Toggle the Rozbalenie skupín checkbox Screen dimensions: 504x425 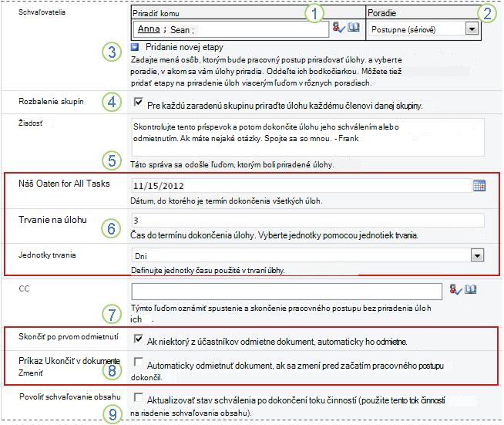138,103
